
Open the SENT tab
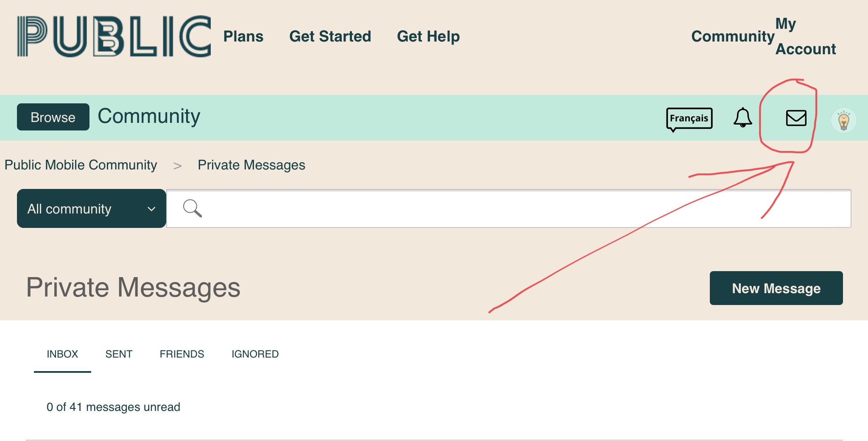click(x=119, y=354)
